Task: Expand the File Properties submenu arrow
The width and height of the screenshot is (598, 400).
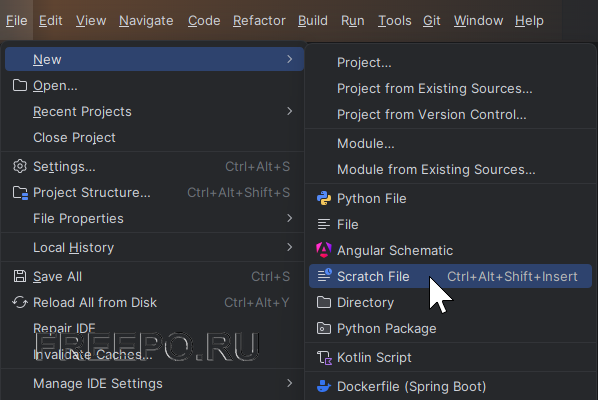Action: pyautogui.click(x=289, y=218)
